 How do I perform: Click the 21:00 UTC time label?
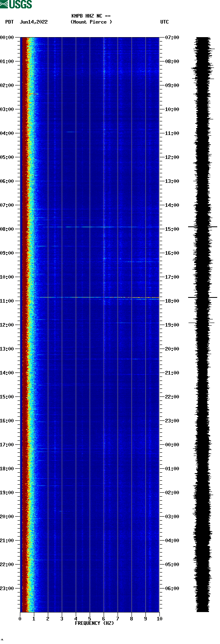172,373
